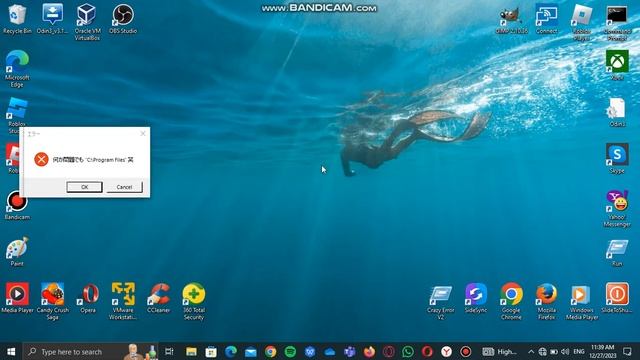Click the 'High...' taskbar item
The height and width of the screenshot is (360, 640).
[500, 351]
